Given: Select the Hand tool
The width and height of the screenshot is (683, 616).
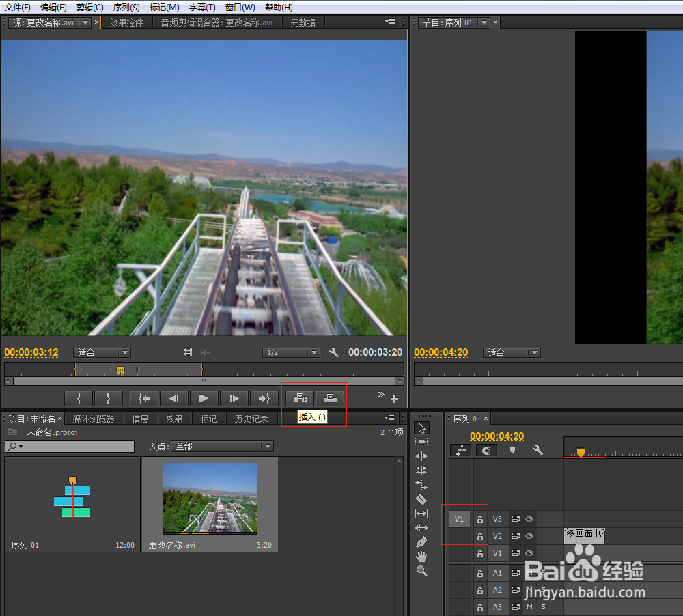Looking at the screenshot, I should click(x=421, y=557).
